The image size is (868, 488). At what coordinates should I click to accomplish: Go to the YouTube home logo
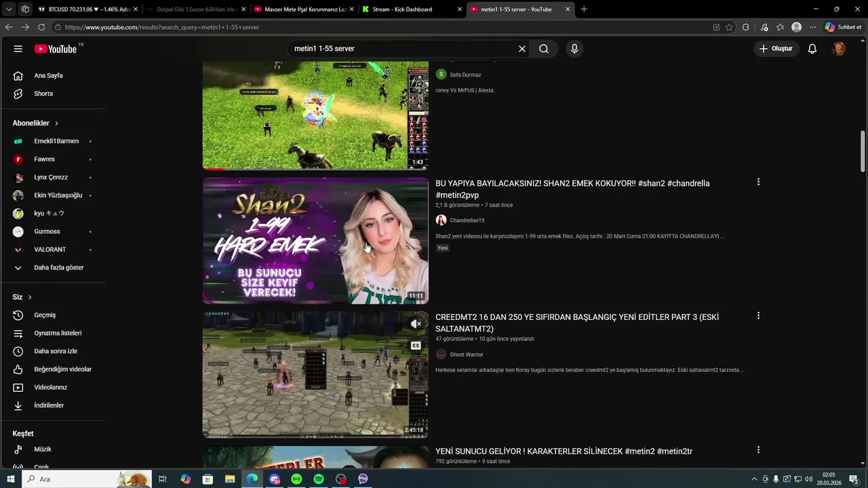click(x=56, y=49)
